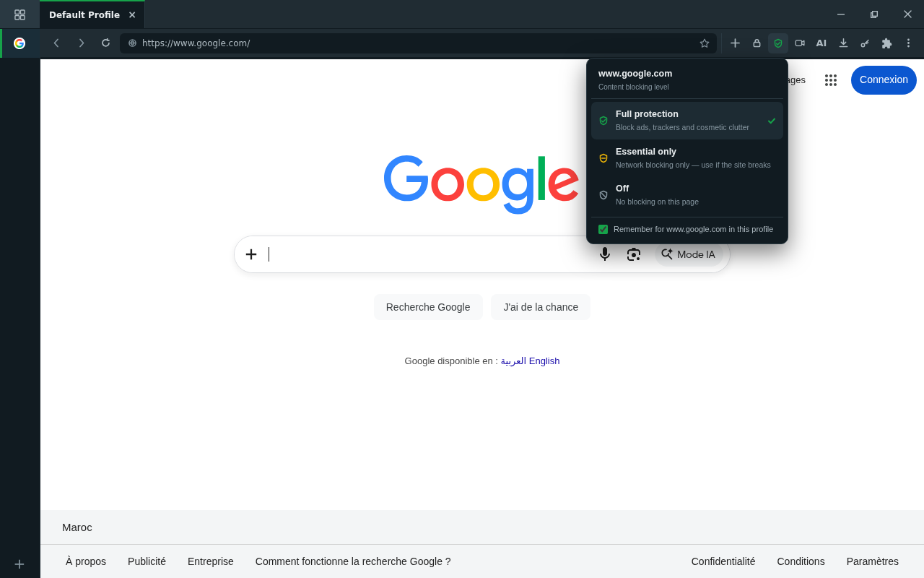Select the Default Profile tab
Image resolution: width=924 pixels, height=578 pixels.
coord(92,14)
